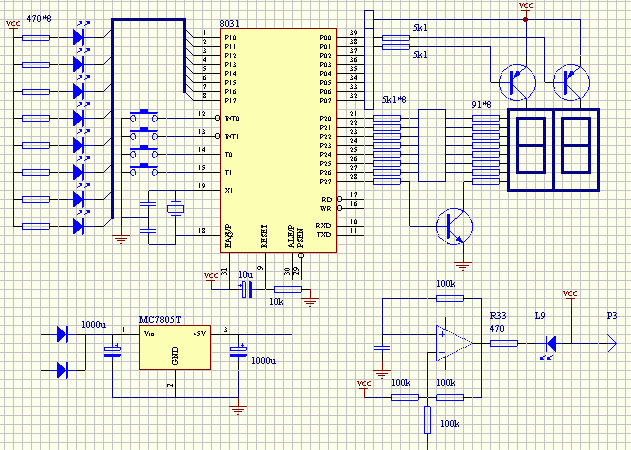Click the 1000u capacitor at regulator output
This screenshot has width=631, height=450.
[238, 351]
